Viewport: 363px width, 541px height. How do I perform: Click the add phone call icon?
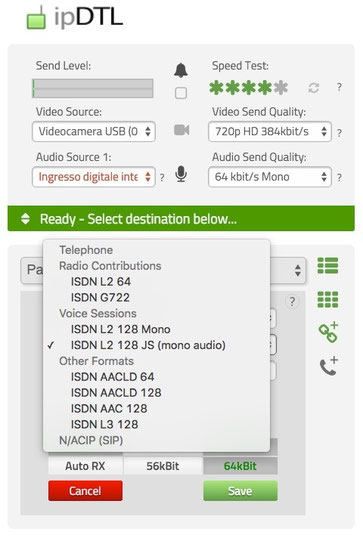328,366
